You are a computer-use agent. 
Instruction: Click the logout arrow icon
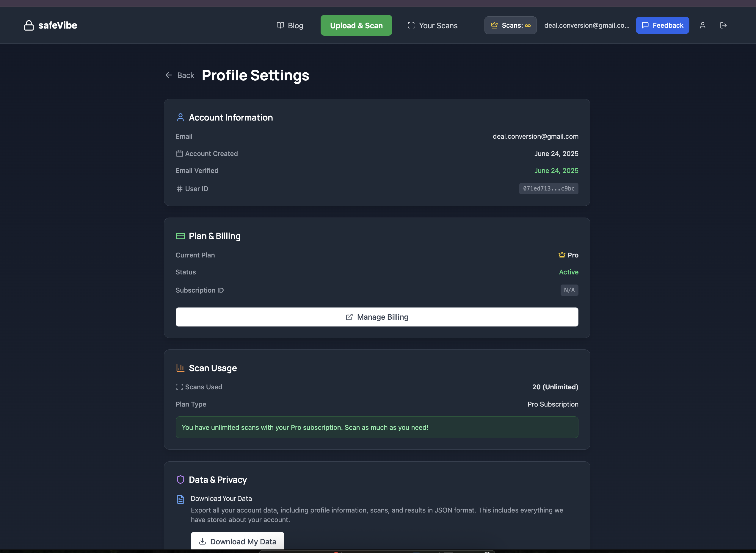pos(723,25)
